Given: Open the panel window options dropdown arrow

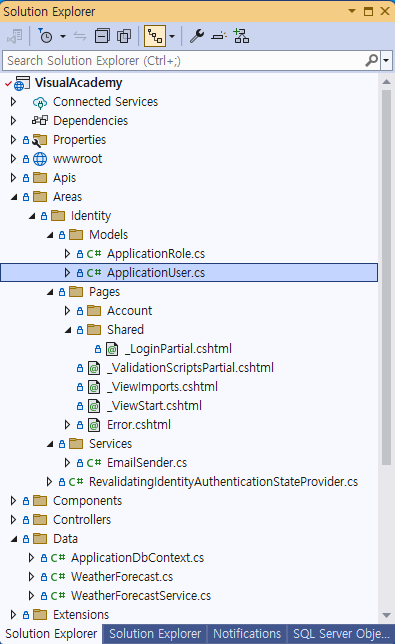Looking at the screenshot, I should tap(352, 11).
